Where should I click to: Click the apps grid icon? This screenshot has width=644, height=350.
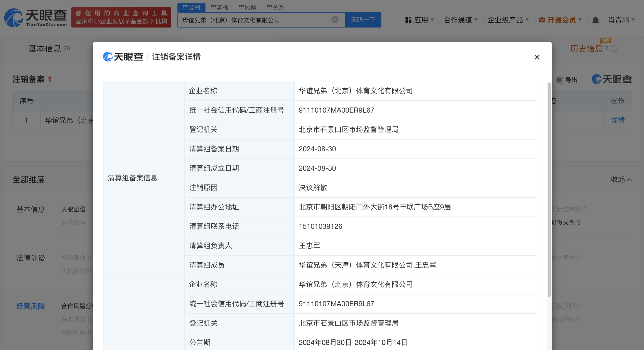pyautogui.click(x=408, y=20)
